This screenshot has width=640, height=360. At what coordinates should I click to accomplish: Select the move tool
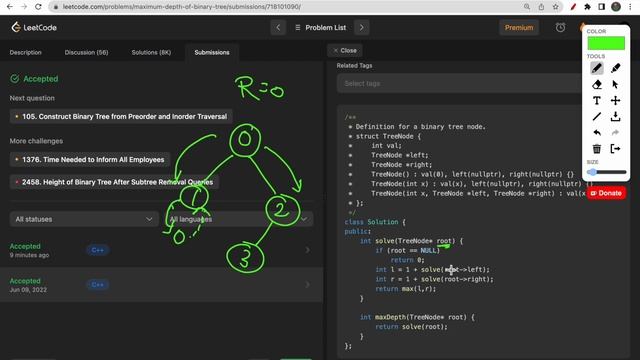click(616, 100)
